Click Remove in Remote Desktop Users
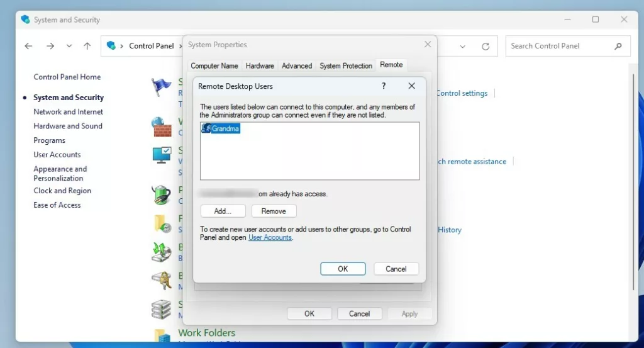This screenshot has width=644, height=348. (x=274, y=211)
